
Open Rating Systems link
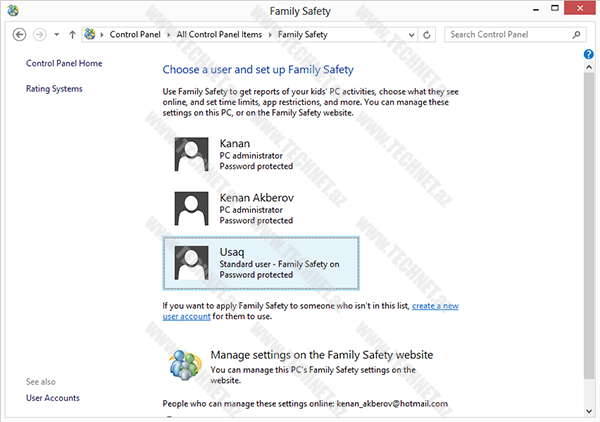[x=54, y=88]
